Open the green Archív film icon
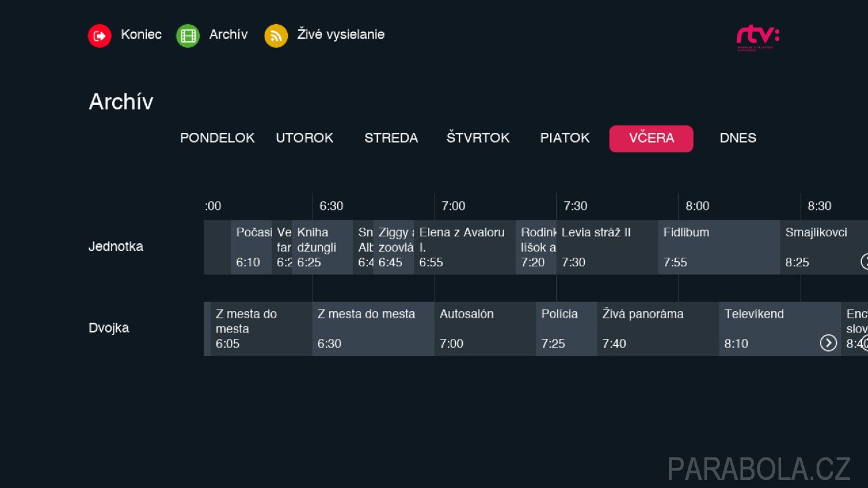Viewport: 868px width, 488px height. (x=188, y=35)
